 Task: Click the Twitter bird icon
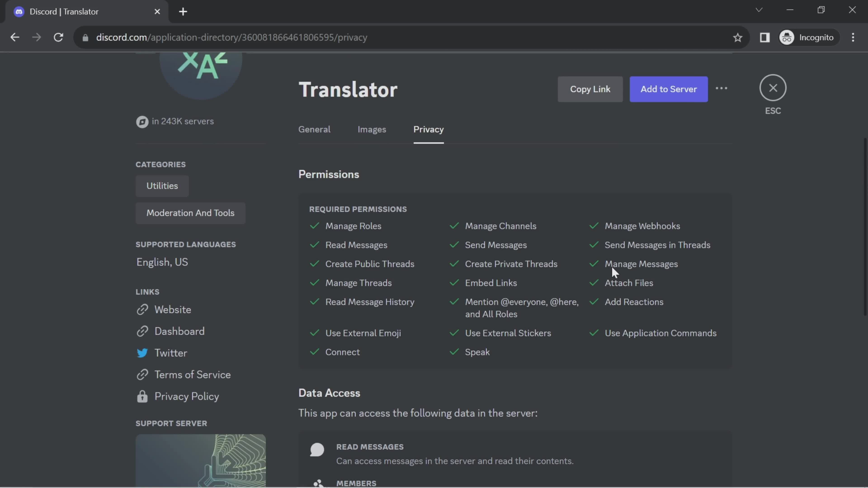(x=142, y=353)
